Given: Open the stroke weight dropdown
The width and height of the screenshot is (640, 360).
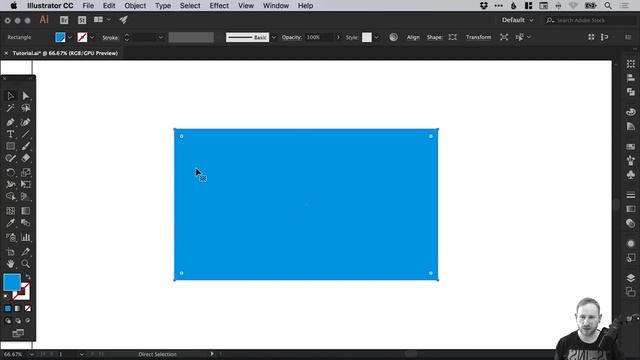Looking at the screenshot, I should pyautogui.click(x=160, y=38).
